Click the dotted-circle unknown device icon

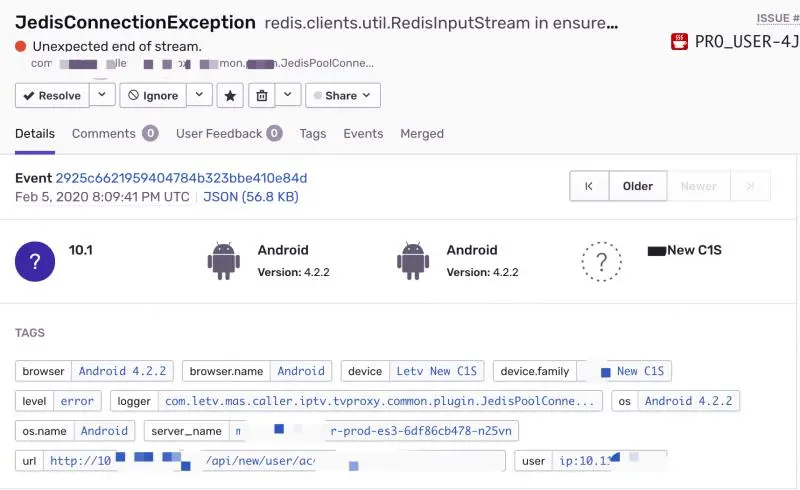tap(602, 261)
